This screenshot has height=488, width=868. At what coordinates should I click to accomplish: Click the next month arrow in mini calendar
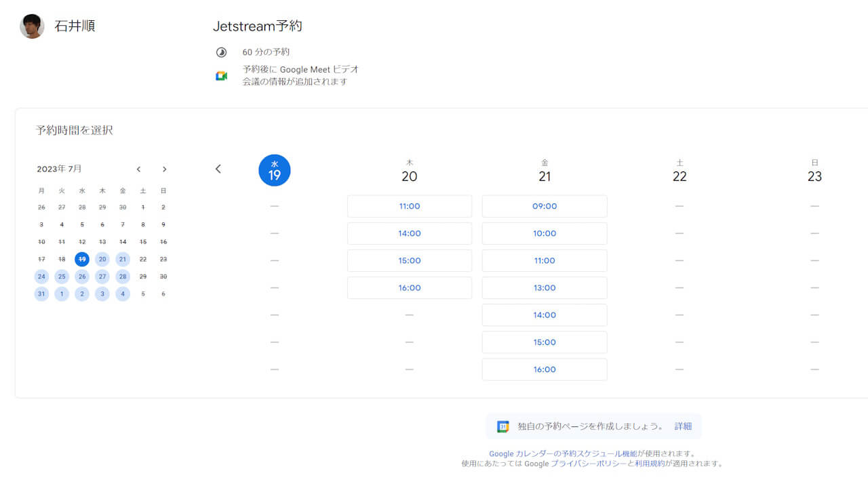[x=164, y=169]
